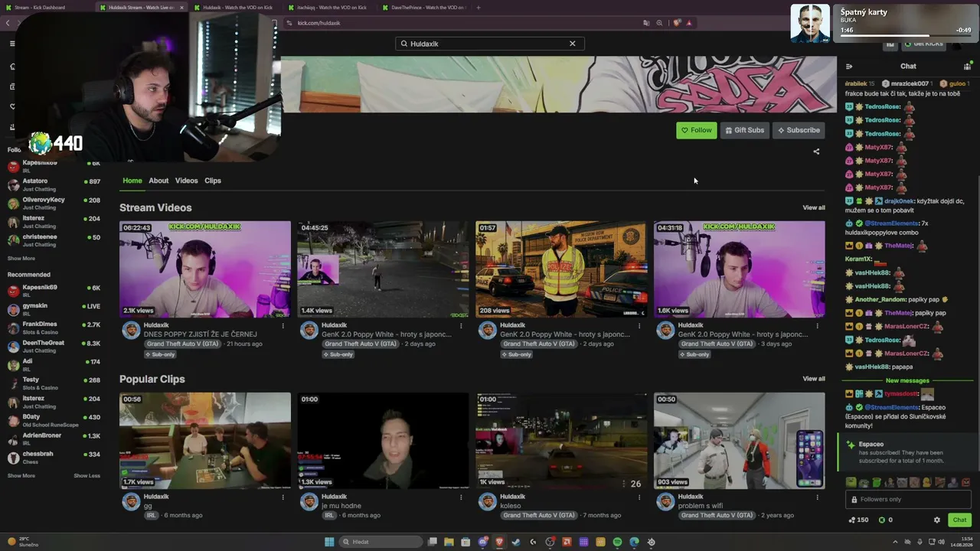Open Spotify from the taskbar
The width and height of the screenshot is (980, 551).
(617, 542)
